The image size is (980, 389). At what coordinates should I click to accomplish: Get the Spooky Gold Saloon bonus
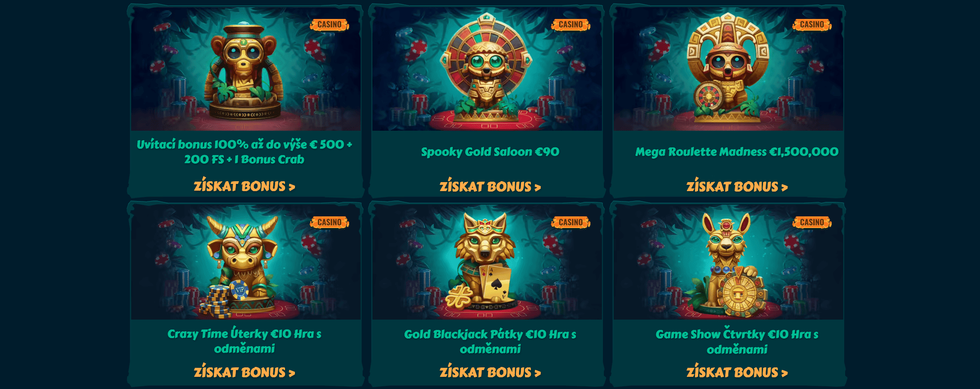(490, 187)
